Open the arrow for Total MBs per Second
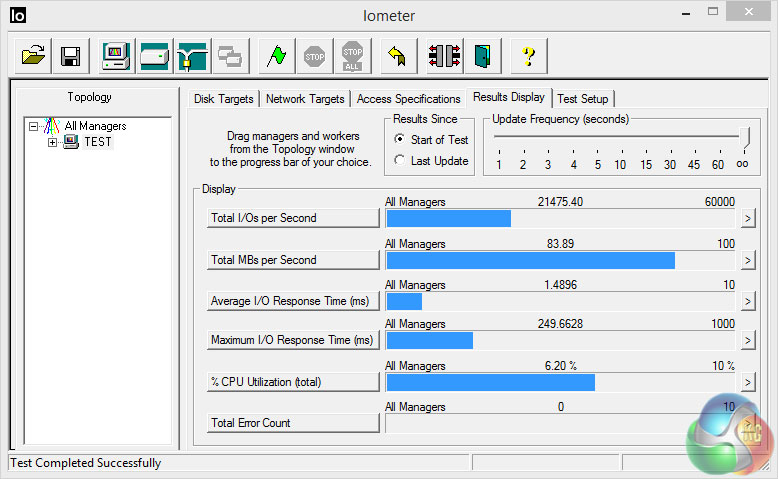Image resolution: width=778 pixels, height=479 pixels. coord(748,260)
